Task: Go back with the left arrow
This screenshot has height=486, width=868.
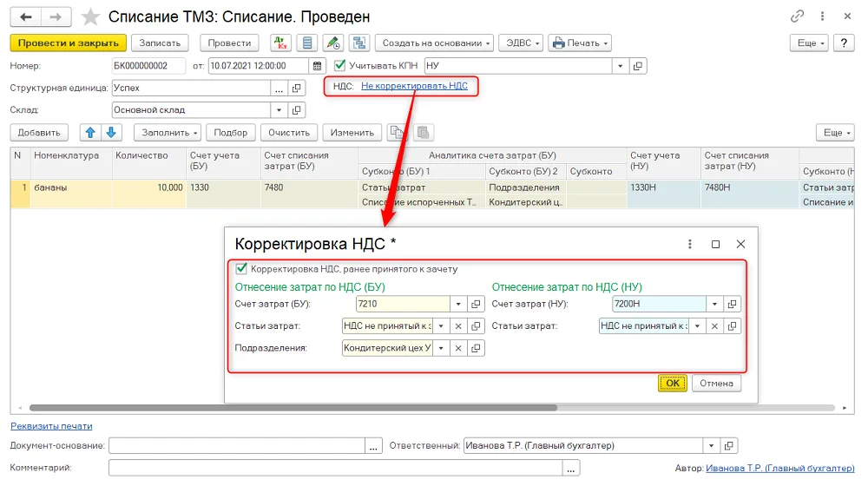Action: [25, 17]
